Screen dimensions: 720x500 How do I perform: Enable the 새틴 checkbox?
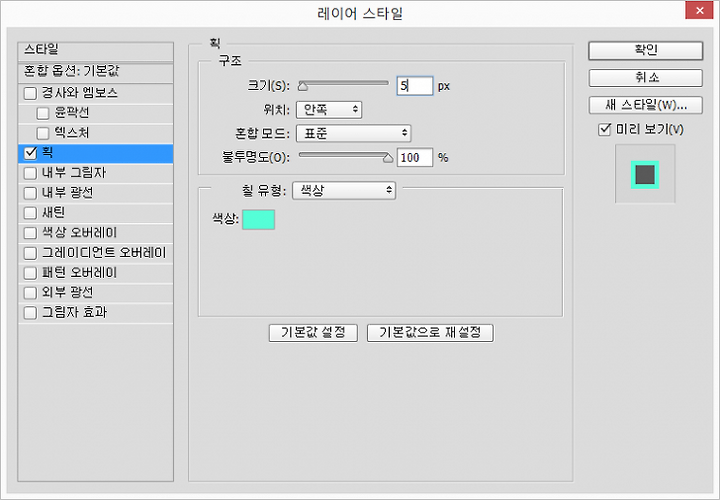[30, 213]
